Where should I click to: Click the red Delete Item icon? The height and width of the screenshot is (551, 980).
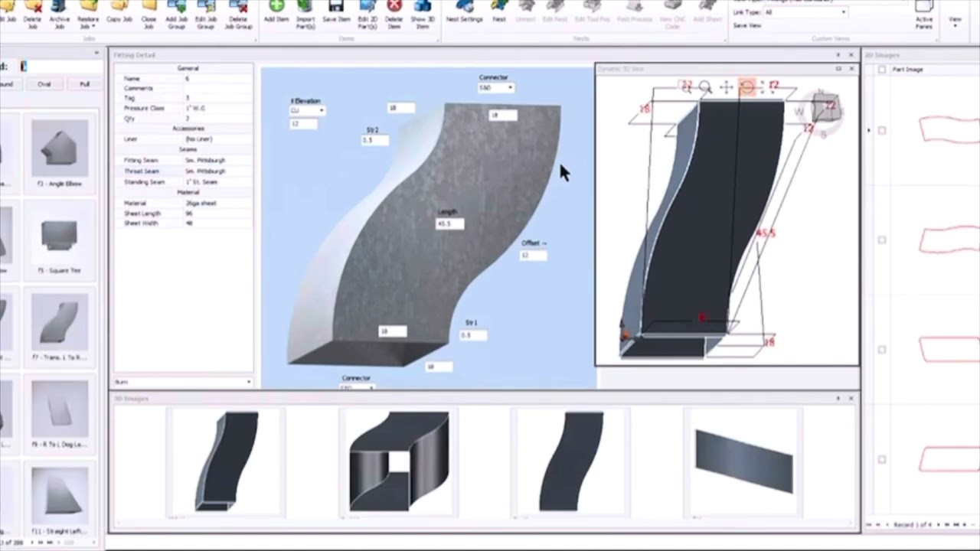[x=394, y=7]
